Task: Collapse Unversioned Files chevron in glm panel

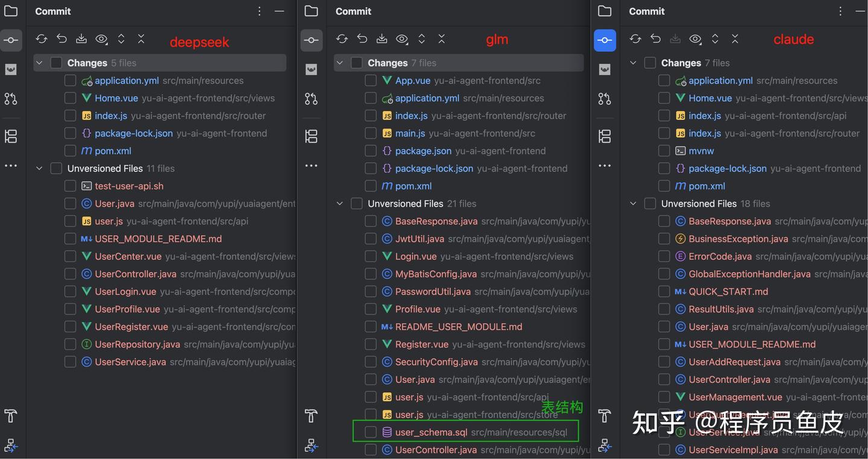Action: [339, 204]
